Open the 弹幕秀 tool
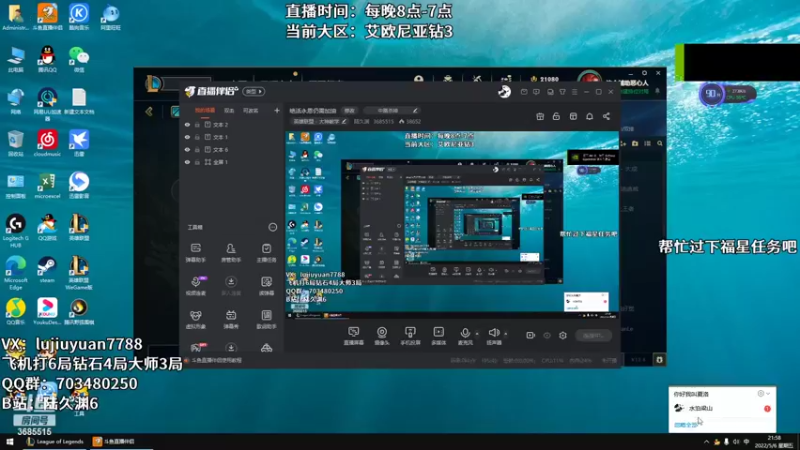The image size is (800, 450). (231, 319)
